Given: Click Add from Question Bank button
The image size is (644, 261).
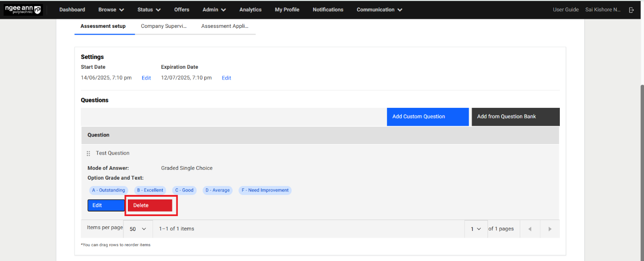Looking at the screenshot, I should click(515, 117).
